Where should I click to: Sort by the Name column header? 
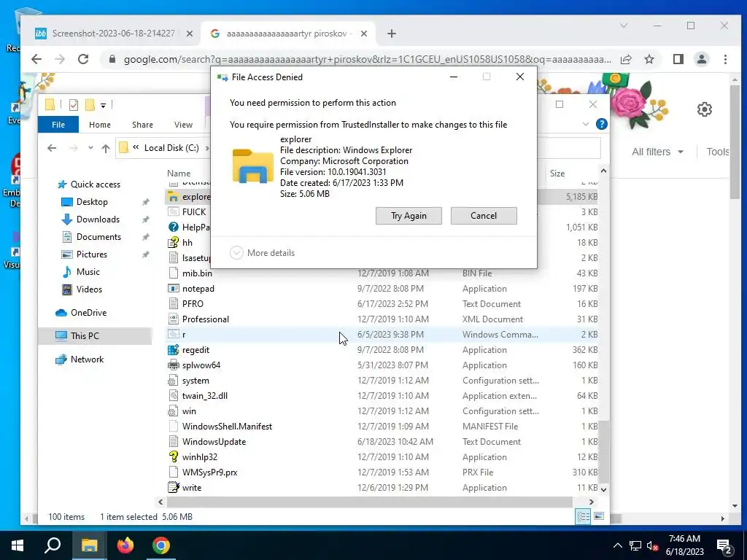point(179,174)
